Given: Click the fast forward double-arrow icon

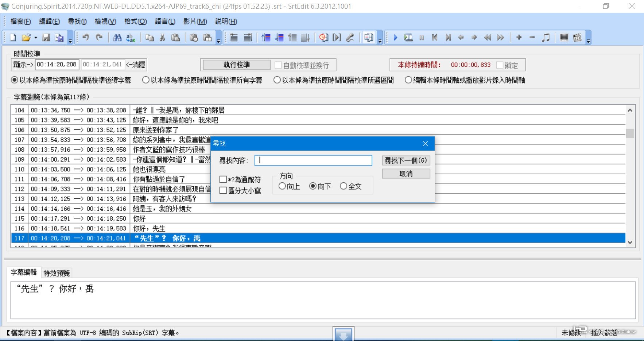Looking at the screenshot, I should 501,38.
